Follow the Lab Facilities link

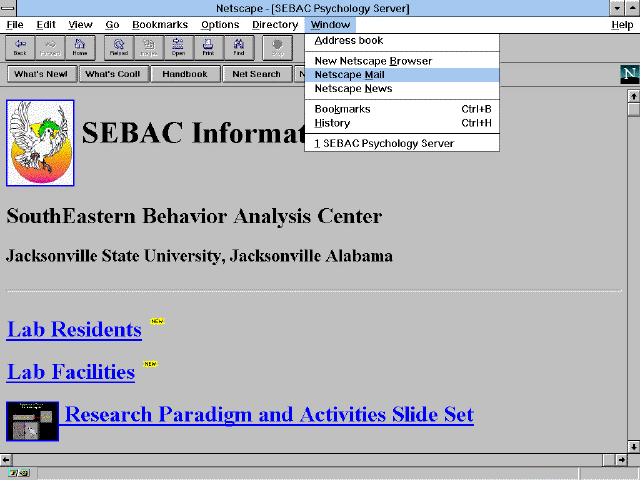71,372
